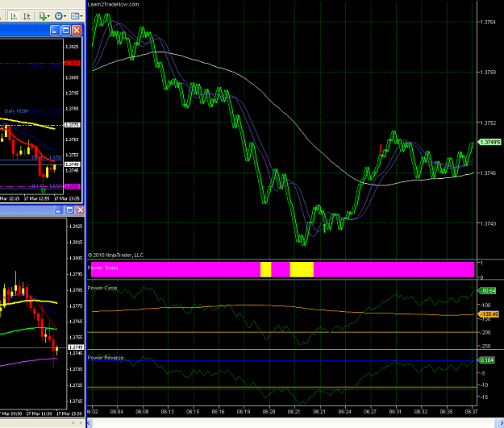This screenshot has height=428, width=504.
Task: Click the magenta price tag in upper left chart
Action: 73,186
